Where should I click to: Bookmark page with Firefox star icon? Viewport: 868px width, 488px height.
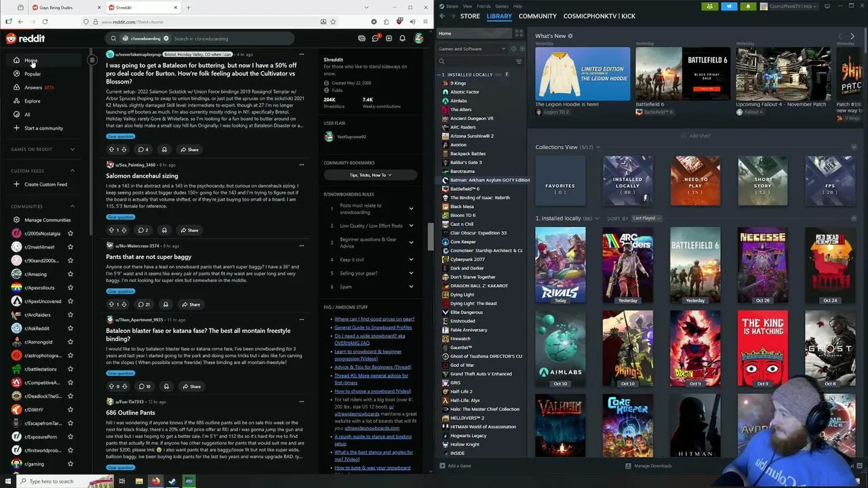point(333,22)
